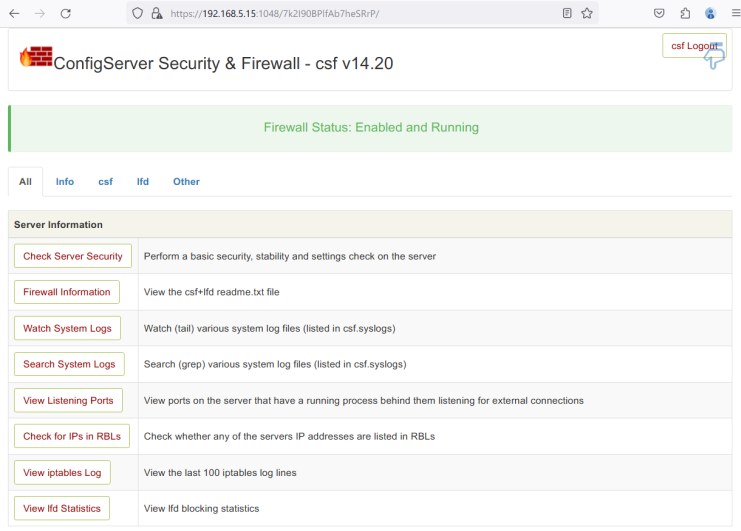Log out using csf Logout button
This screenshot has width=741, height=531.
coord(694,46)
